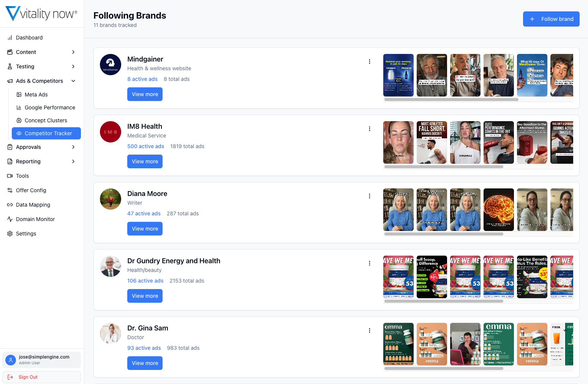
Task: Open Dr. Gina Sam options menu
Action: [x=370, y=330]
